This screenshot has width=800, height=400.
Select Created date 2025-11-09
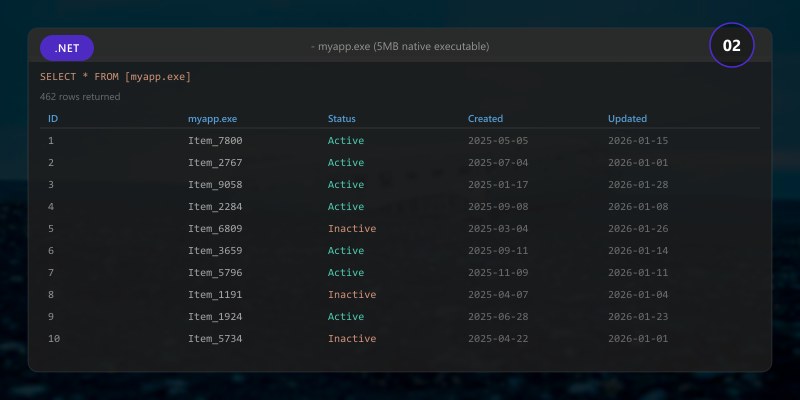click(498, 272)
